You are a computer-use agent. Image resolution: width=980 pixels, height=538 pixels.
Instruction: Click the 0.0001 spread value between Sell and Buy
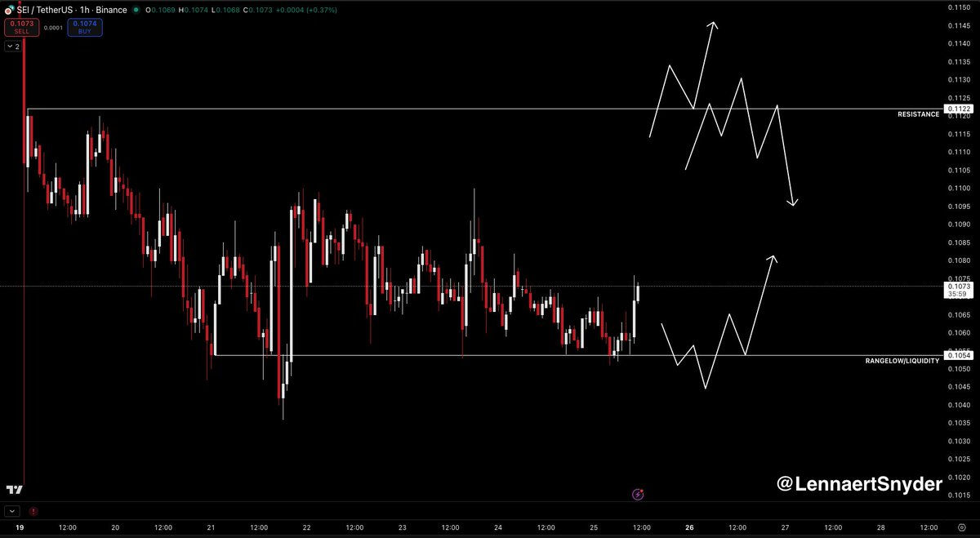(55, 28)
